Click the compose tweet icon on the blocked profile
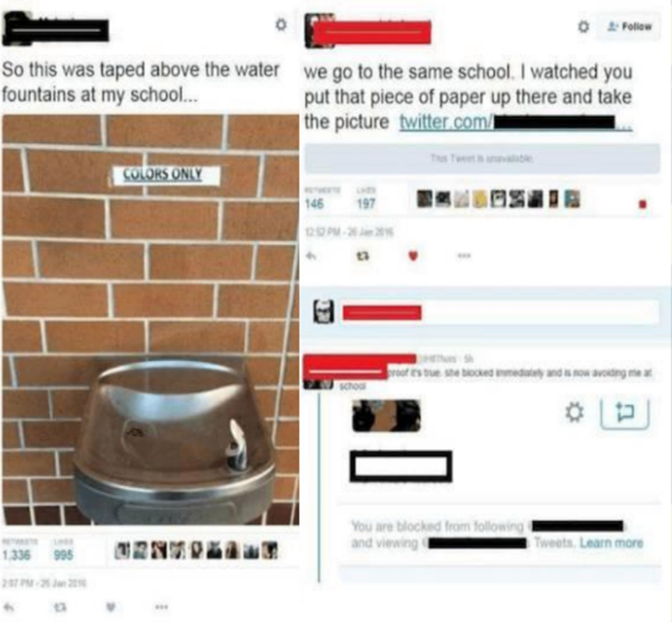This screenshot has height=622, width=672. [x=625, y=412]
